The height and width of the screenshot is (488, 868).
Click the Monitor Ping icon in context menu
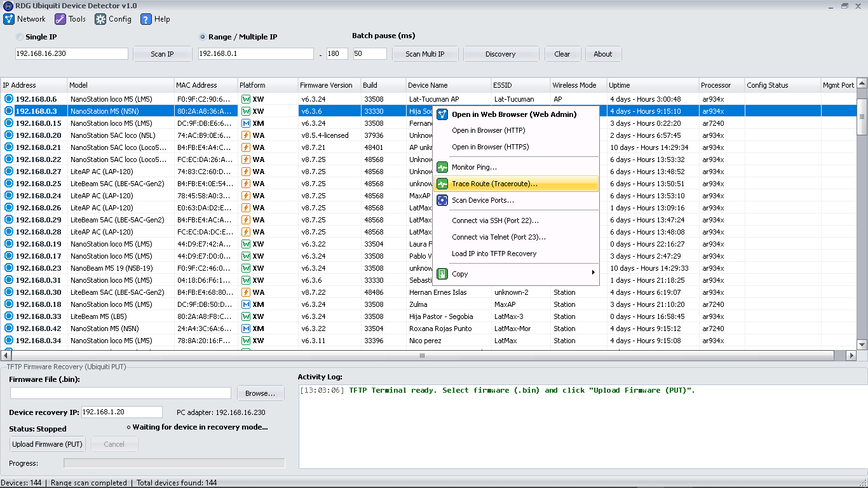442,168
